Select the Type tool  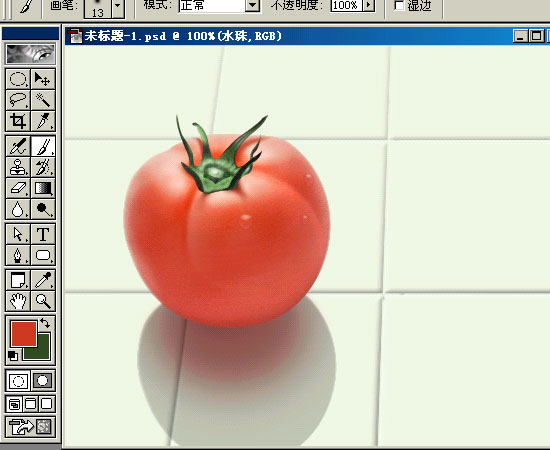click(43, 234)
